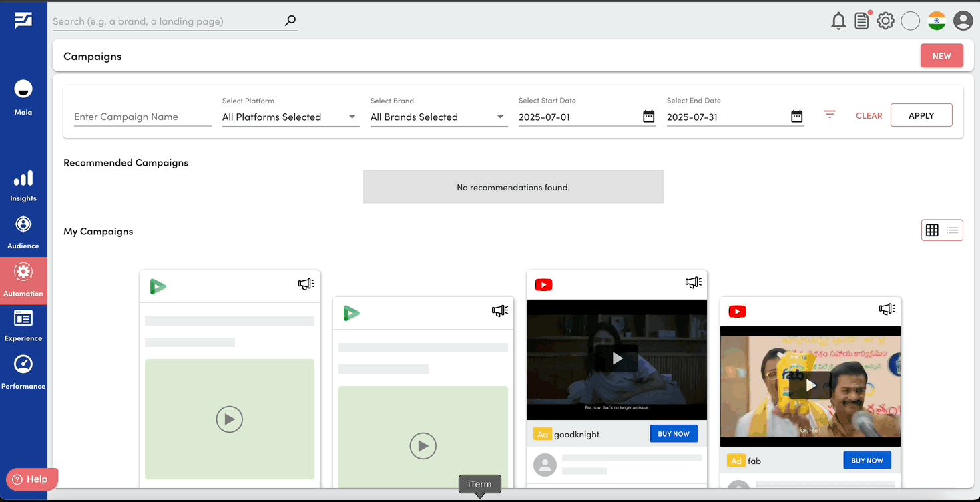Click the 'Recommended Campaigns' heading
The width and height of the screenshot is (980, 502).
tap(126, 162)
